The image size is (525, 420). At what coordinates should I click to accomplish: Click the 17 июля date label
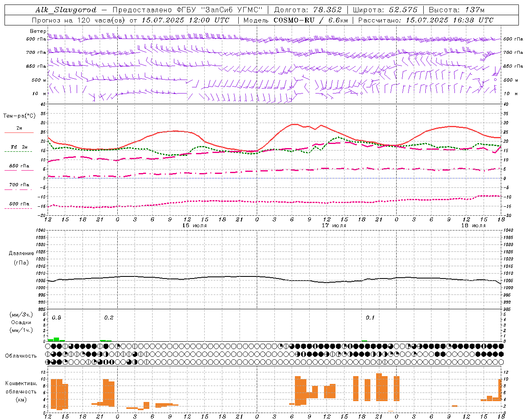[x=334, y=226]
